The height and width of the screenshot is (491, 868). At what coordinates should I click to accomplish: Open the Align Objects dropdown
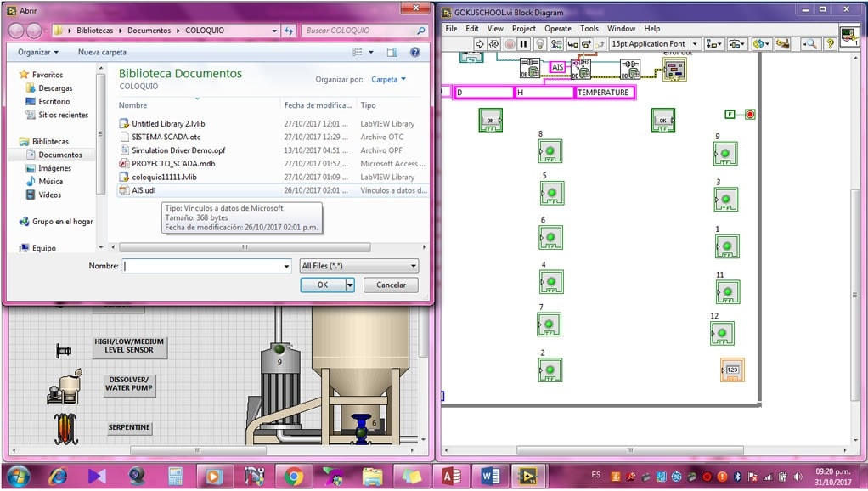click(713, 44)
